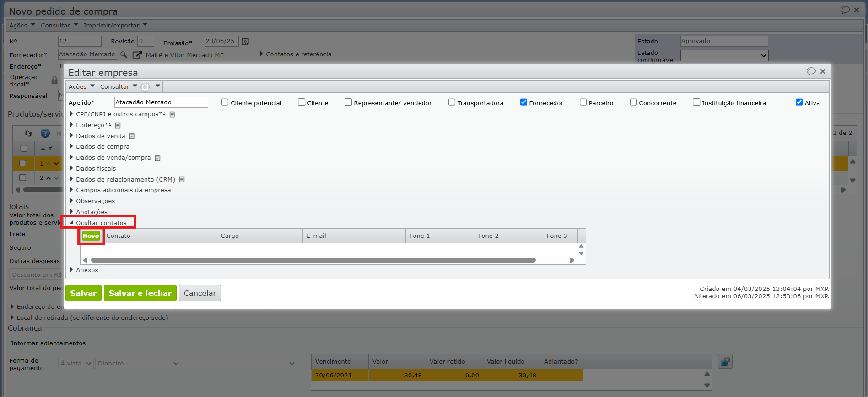Open the Estado configurável dropdown

724,55
